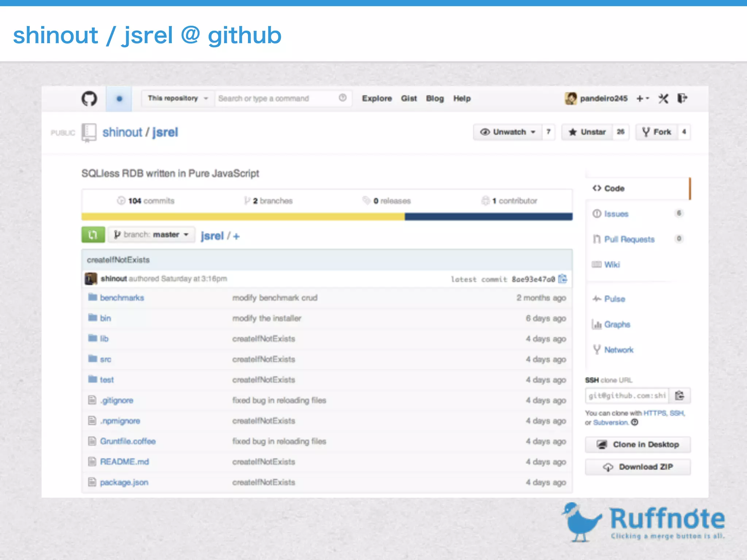Open 'modify benchmark crud' commit message
The width and height of the screenshot is (747, 560).
click(275, 298)
